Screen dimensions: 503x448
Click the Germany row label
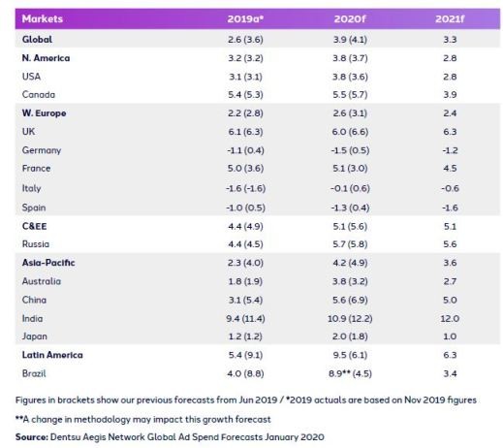[42, 150]
